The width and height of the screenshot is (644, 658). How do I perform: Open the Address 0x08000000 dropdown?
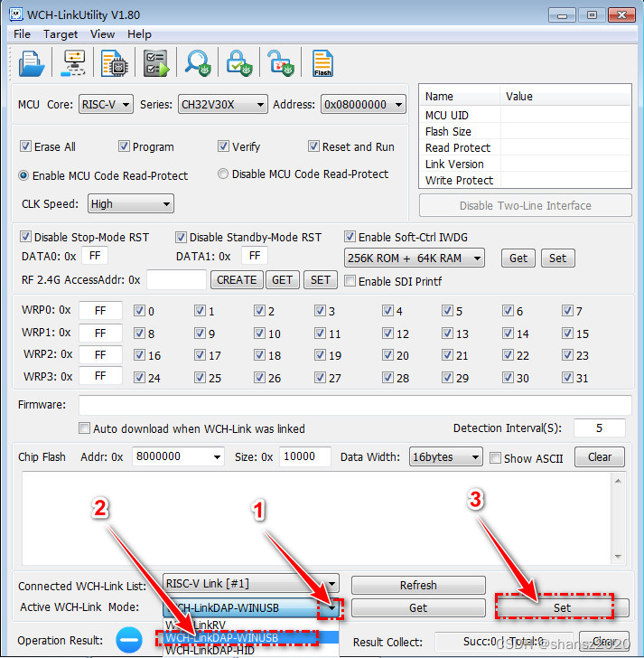tap(363, 104)
